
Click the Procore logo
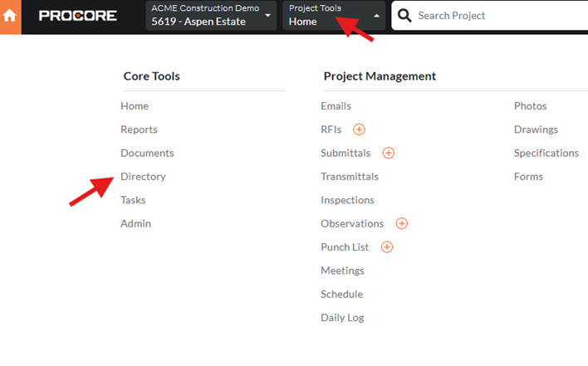(77, 16)
